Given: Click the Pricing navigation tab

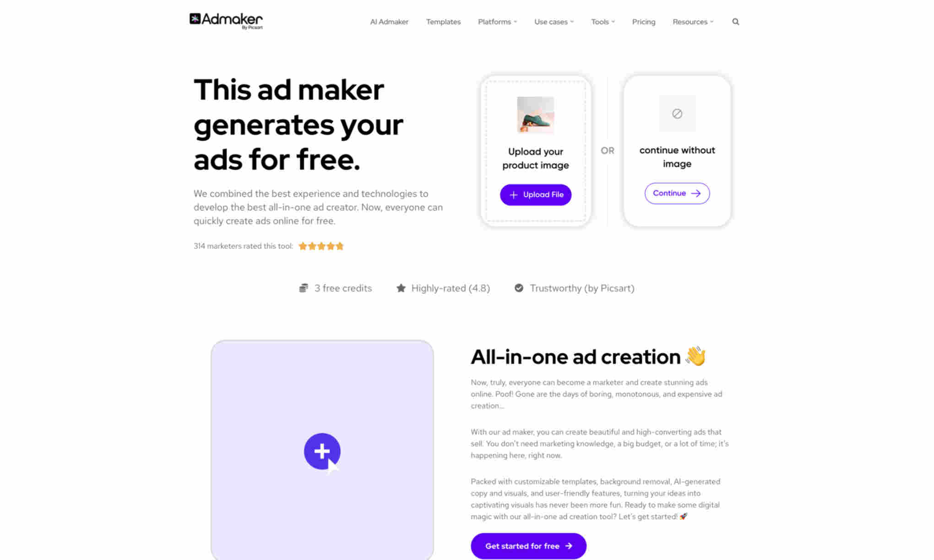Looking at the screenshot, I should (644, 22).
